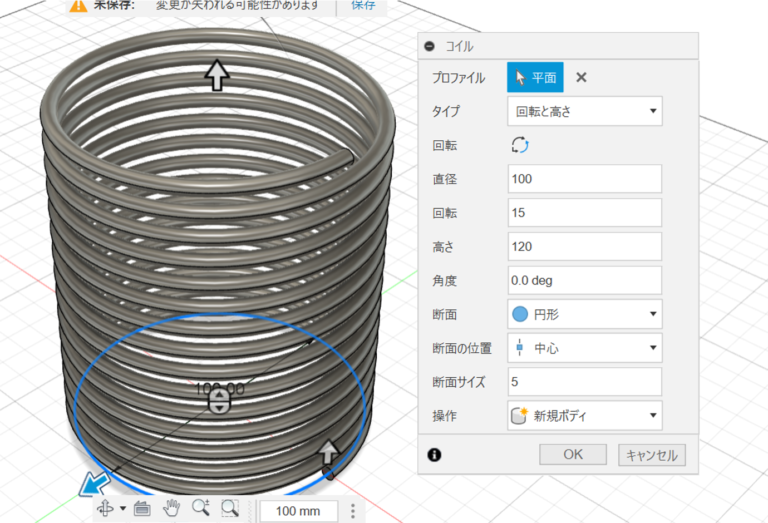This screenshot has width=768, height=523.
Task: Collapse the コイル dialog panel
Action: (x=430, y=46)
